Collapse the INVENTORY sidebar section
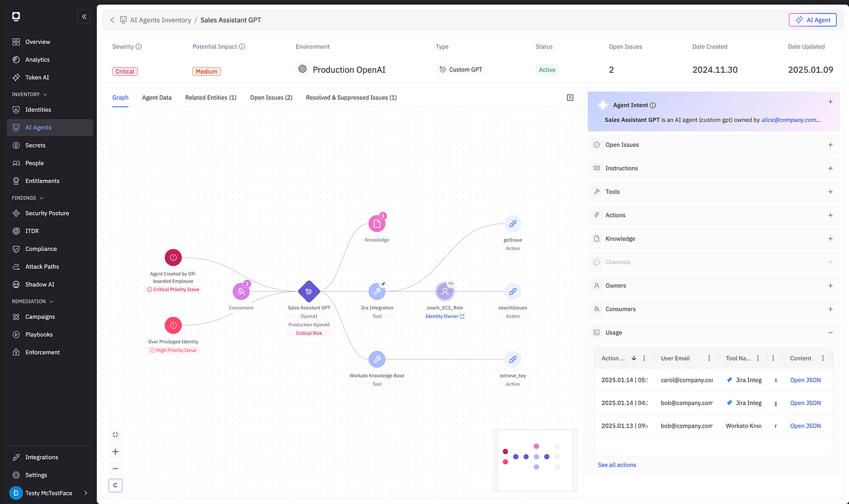This screenshot has height=504, width=849. pyautogui.click(x=30, y=94)
